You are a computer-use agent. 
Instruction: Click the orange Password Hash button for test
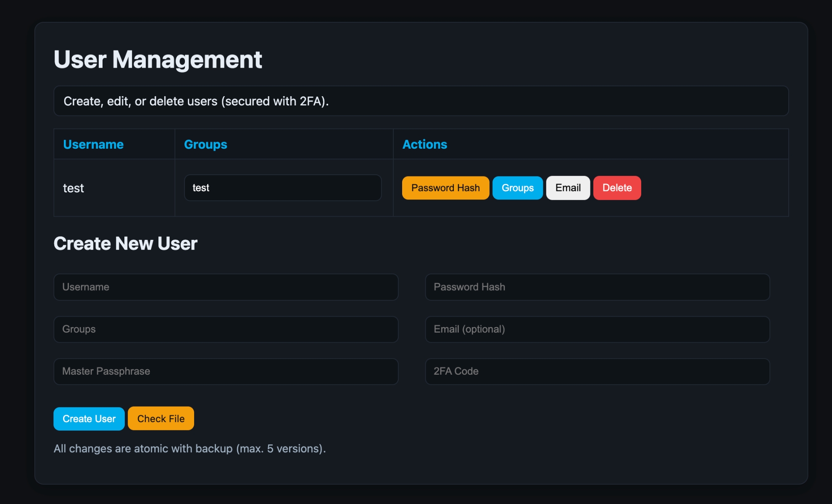445,188
